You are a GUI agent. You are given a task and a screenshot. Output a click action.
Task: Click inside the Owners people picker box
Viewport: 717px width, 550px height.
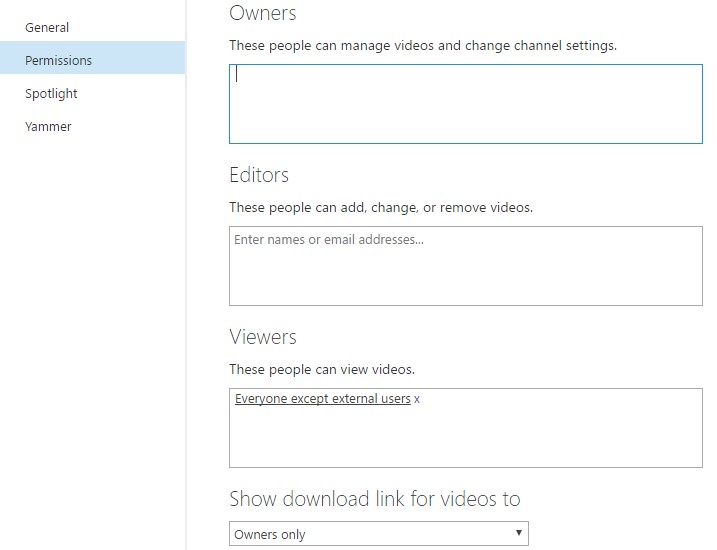(x=466, y=104)
